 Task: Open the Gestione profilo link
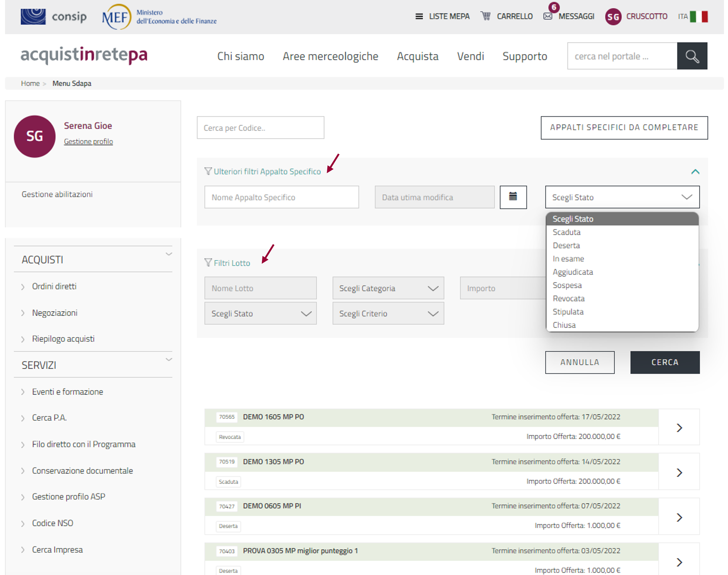coord(88,141)
